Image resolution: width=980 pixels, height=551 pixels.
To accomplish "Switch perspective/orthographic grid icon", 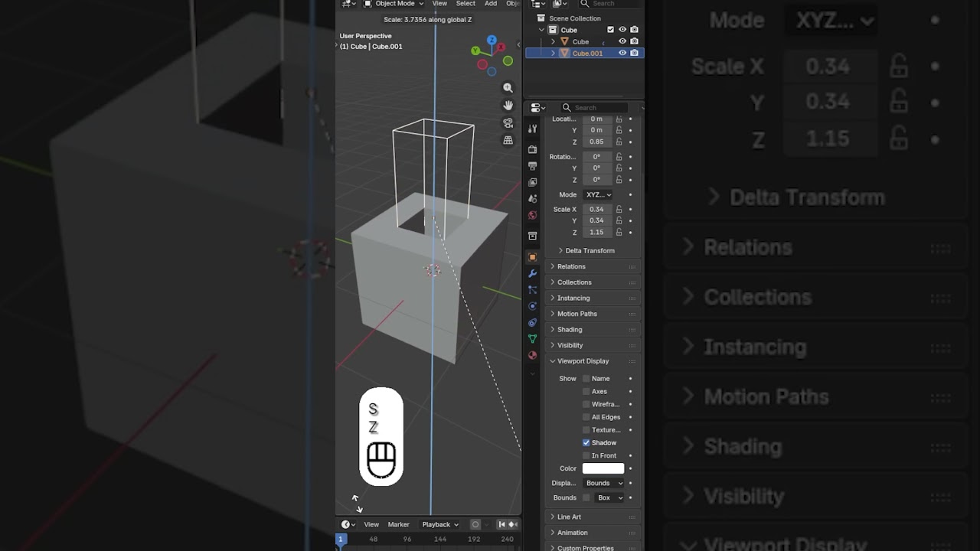I will 508,141.
